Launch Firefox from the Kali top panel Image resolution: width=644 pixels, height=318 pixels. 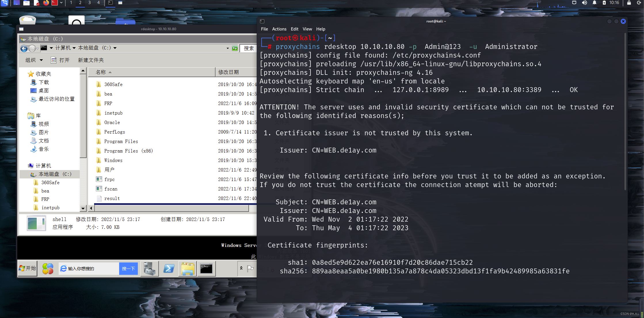46,3
